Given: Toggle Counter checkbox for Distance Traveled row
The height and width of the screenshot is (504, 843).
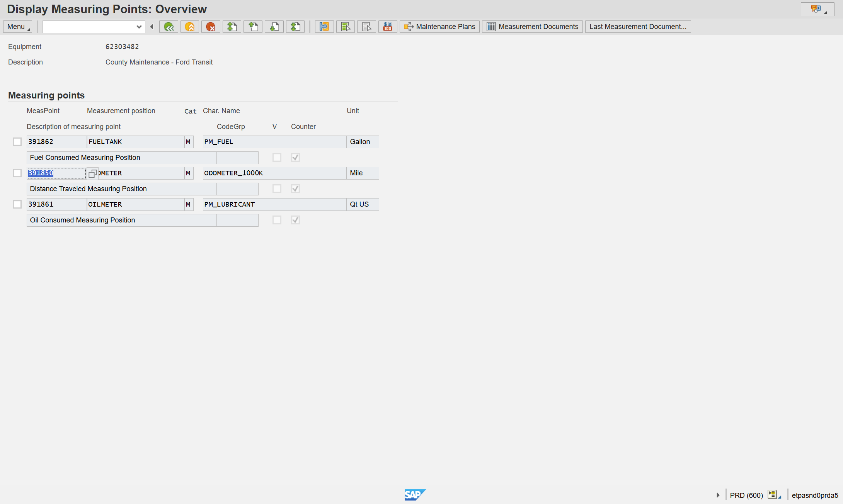Looking at the screenshot, I should pyautogui.click(x=295, y=189).
